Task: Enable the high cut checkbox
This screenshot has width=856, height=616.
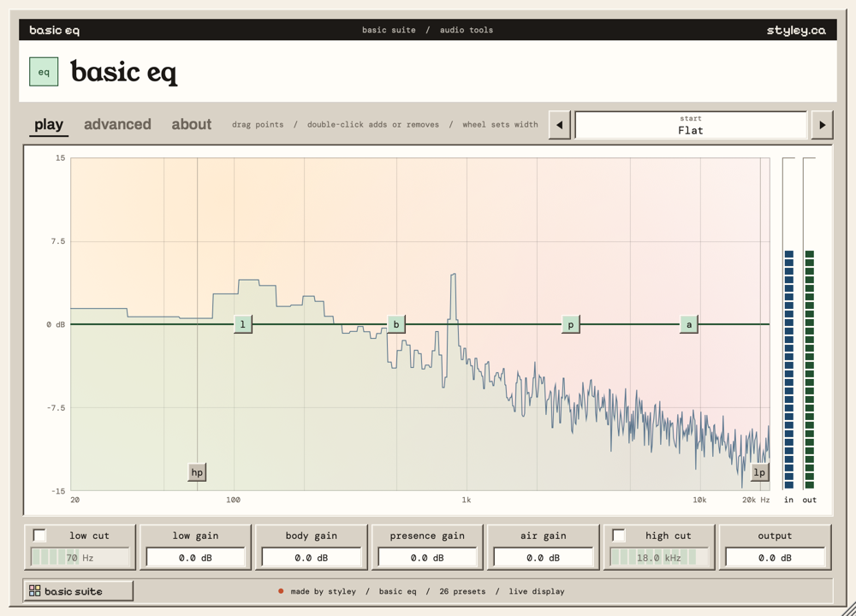Action: (x=619, y=536)
